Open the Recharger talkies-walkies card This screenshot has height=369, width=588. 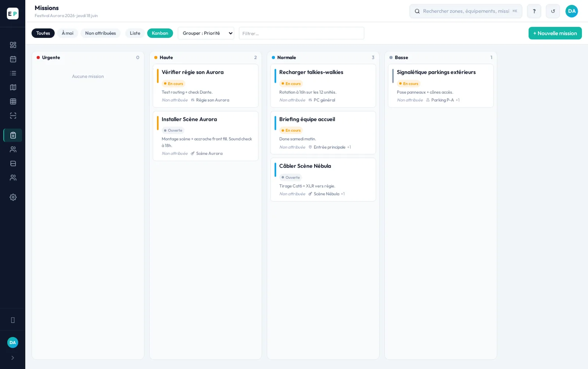coord(323,86)
